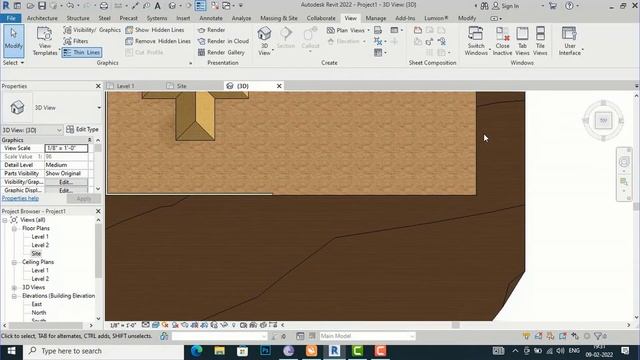Click the Project Browser vertical scrollbar
The height and width of the screenshot is (360, 640).
[x=98, y=250]
